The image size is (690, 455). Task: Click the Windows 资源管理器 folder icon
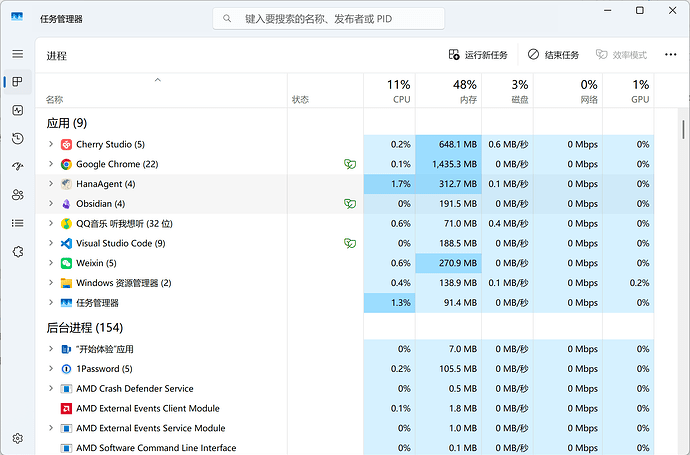(66, 283)
